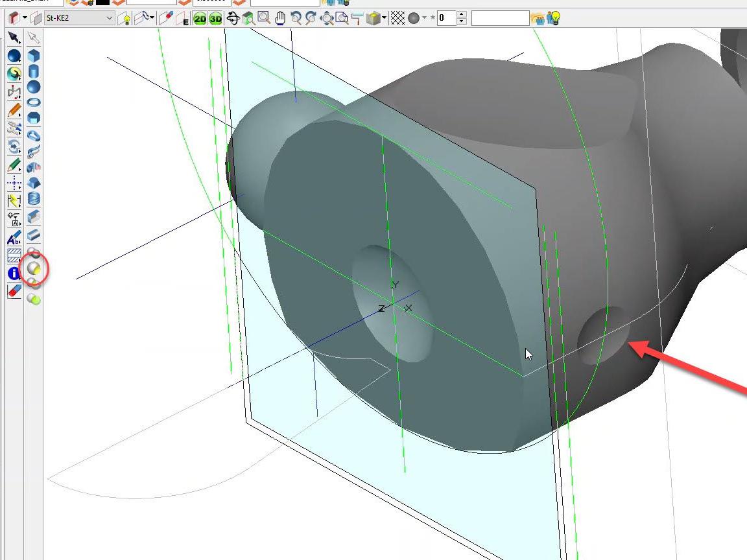Increase the number stepper value
747x560 pixels.
point(461,15)
